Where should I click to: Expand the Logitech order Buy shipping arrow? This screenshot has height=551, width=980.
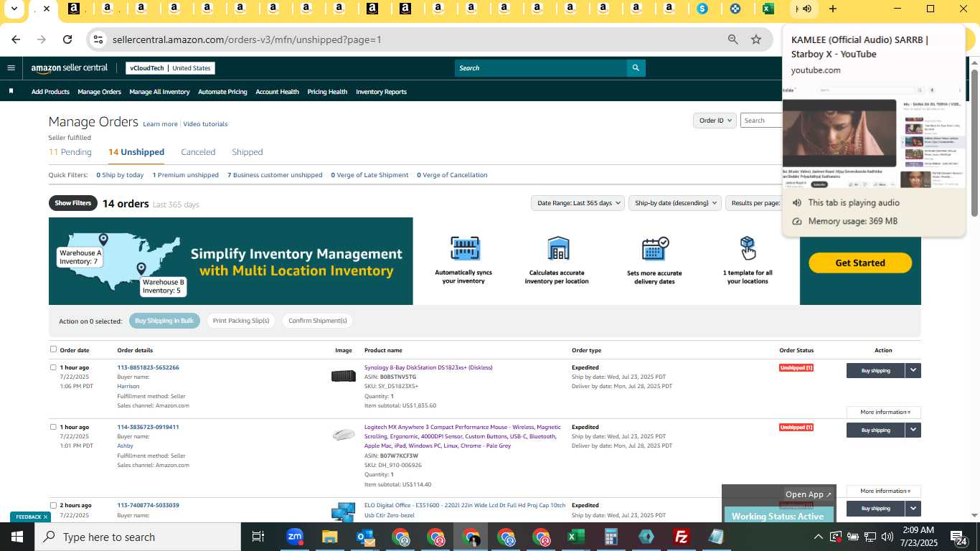pos(913,430)
